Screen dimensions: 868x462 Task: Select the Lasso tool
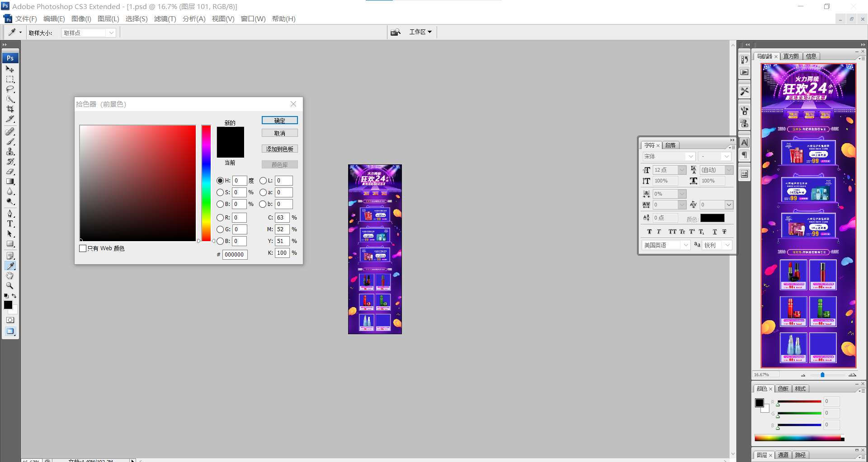coord(10,89)
